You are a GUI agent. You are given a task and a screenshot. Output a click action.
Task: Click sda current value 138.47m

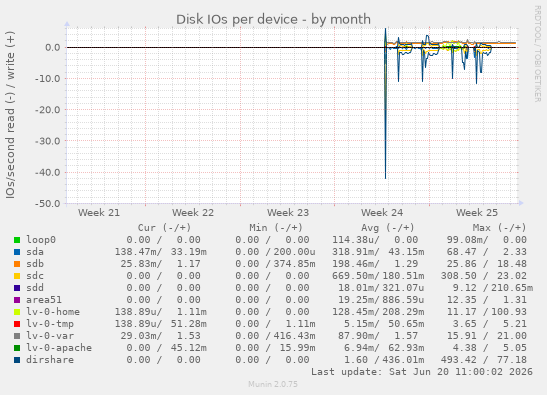(138, 252)
